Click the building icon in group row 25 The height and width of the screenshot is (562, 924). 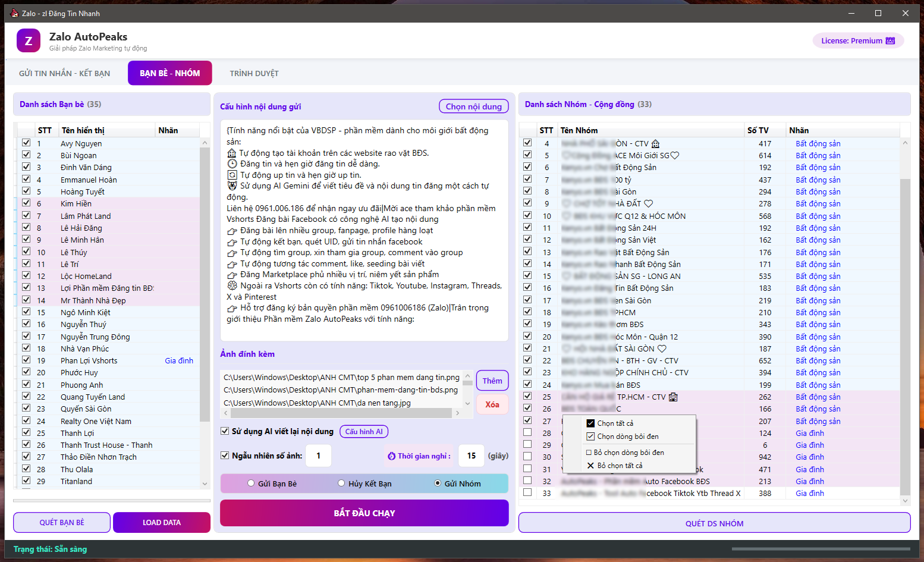(x=673, y=397)
